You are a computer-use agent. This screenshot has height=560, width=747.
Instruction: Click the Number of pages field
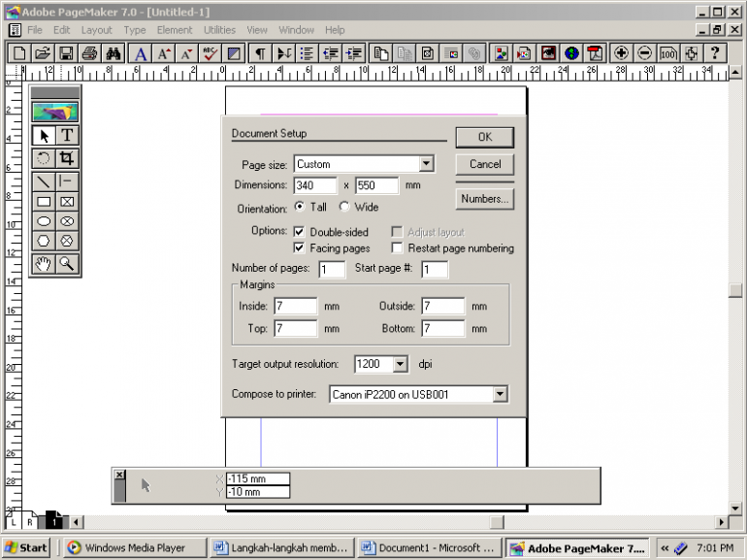(x=332, y=269)
